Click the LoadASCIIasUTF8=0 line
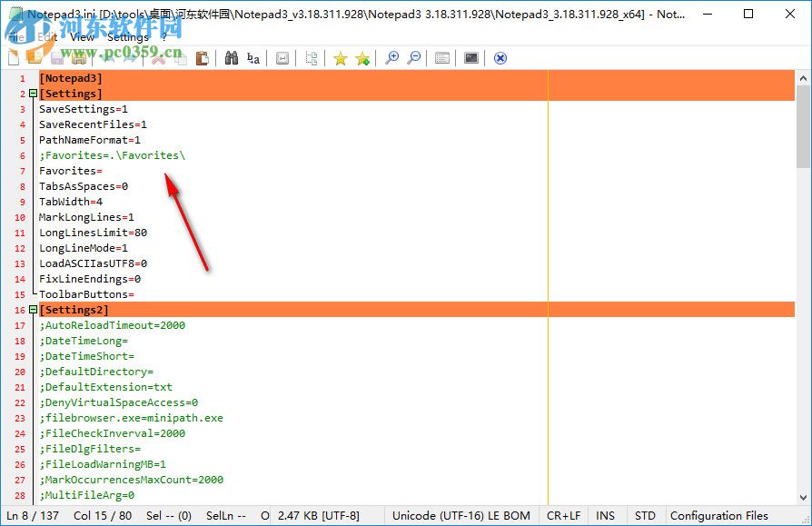Image resolution: width=812 pixels, height=526 pixels. [x=94, y=263]
